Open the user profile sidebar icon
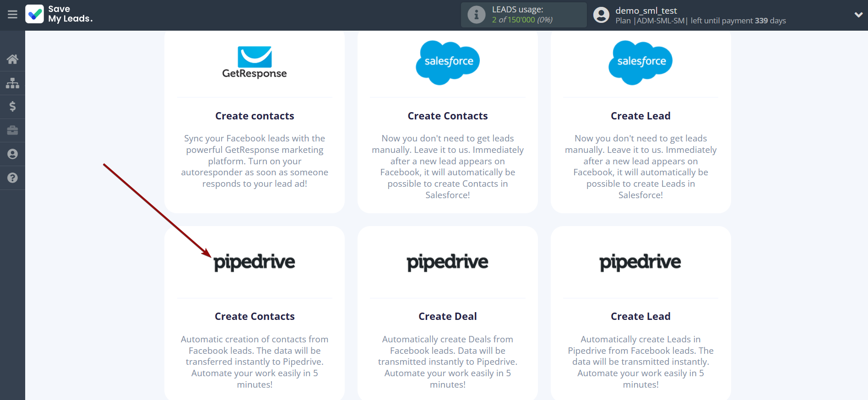Screen dimensions: 868x400 [x=12, y=154]
